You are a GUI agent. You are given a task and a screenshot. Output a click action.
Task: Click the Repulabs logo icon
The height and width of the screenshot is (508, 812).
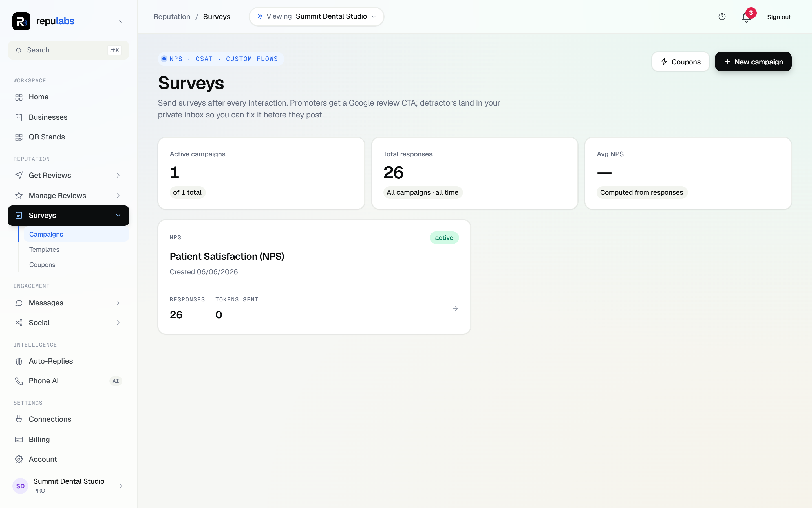[21, 21]
